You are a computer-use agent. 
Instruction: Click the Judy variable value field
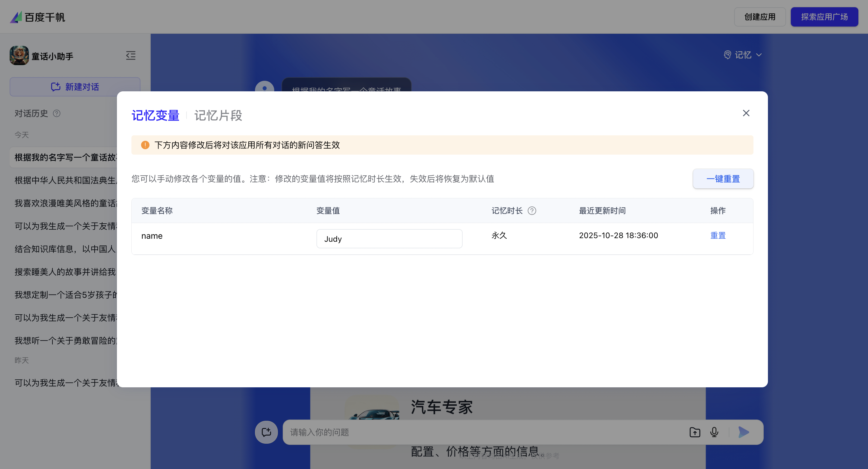point(389,239)
